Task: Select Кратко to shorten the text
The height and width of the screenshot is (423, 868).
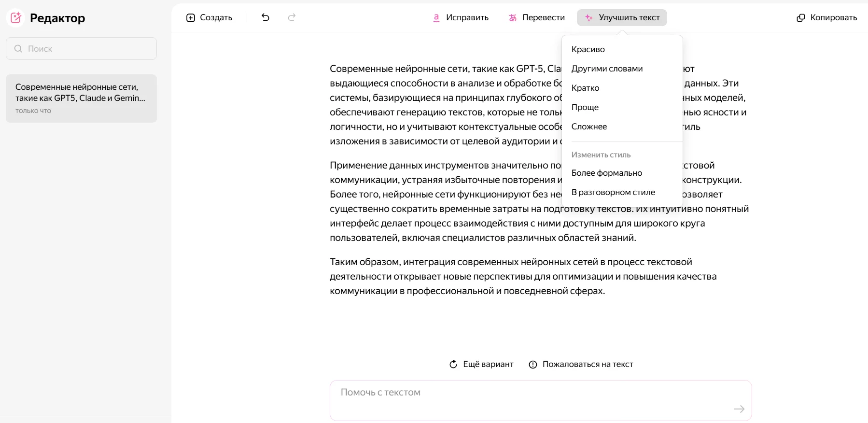Action: tap(585, 88)
